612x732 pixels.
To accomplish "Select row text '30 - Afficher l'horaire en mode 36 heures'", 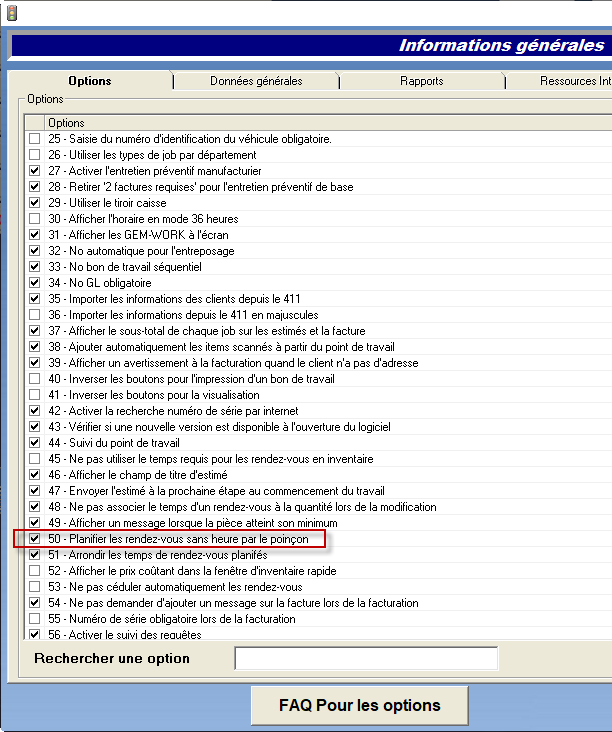I will pos(143,218).
